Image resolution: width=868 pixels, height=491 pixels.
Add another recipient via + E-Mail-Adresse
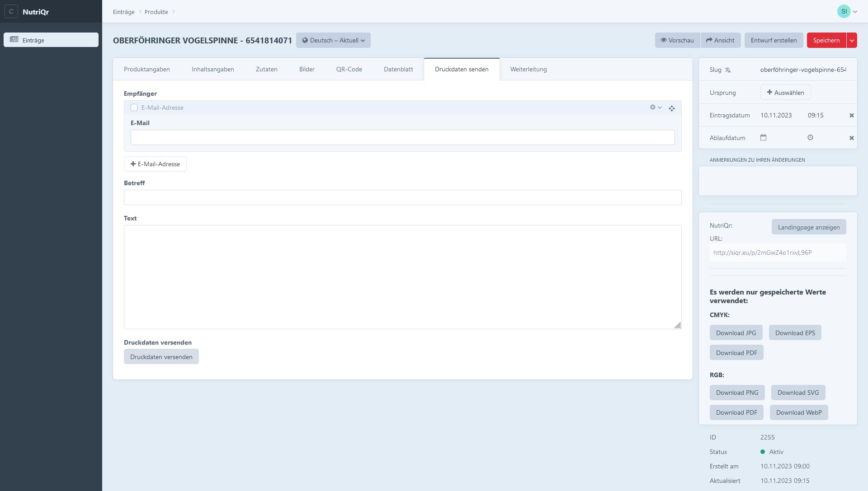pos(155,164)
